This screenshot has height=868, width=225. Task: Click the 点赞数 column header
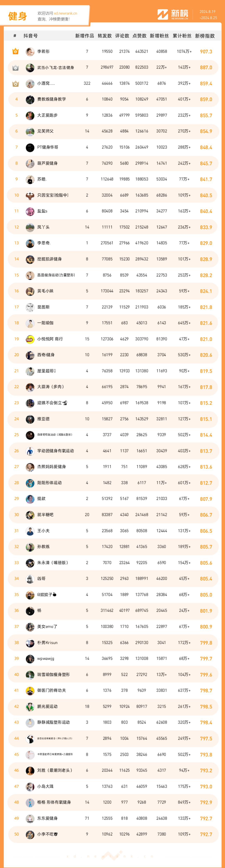140,36
